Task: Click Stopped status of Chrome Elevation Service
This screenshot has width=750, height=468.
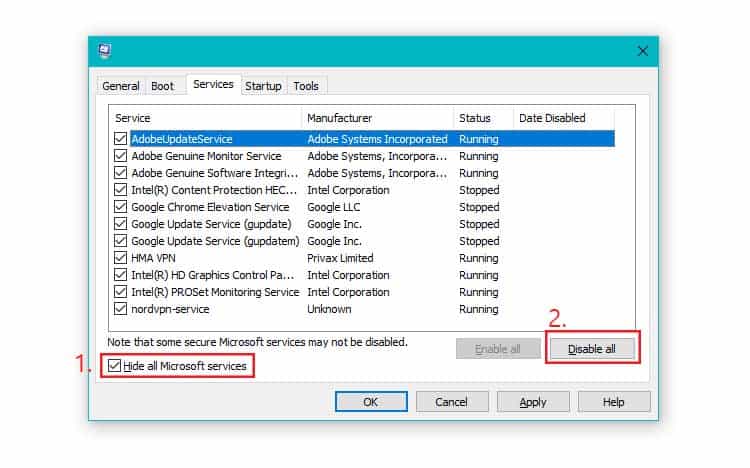Action: point(479,207)
